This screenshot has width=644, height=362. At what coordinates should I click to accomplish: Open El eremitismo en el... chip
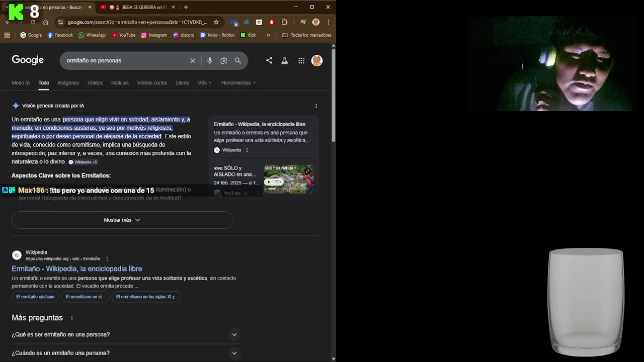85,297
